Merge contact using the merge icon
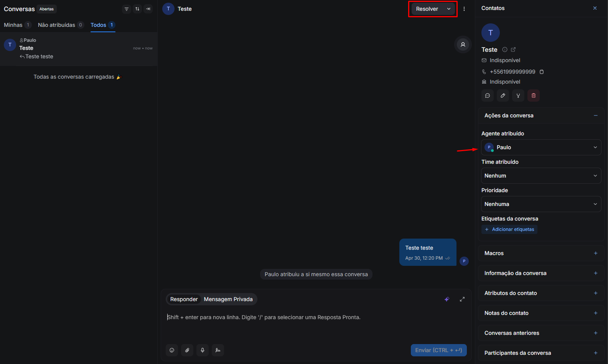608x364 pixels. click(x=518, y=96)
